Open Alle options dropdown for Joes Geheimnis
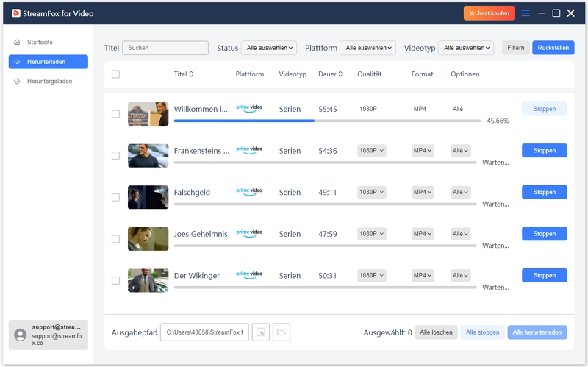 click(461, 234)
